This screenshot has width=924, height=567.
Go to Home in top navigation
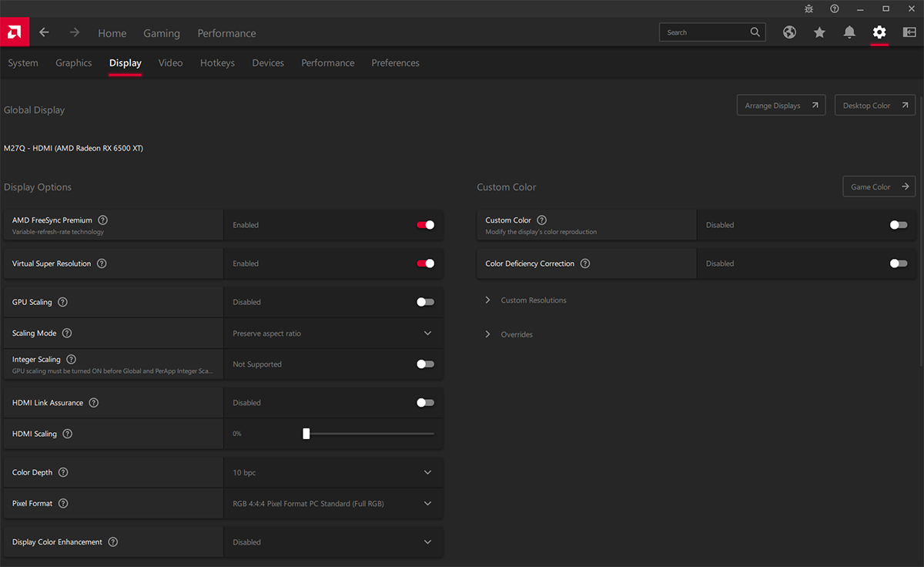112,33
